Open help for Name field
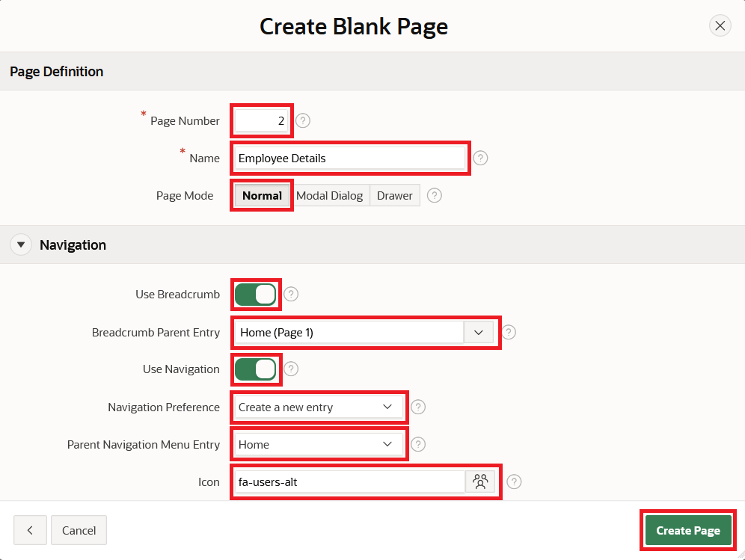 click(x=480, y=159)
